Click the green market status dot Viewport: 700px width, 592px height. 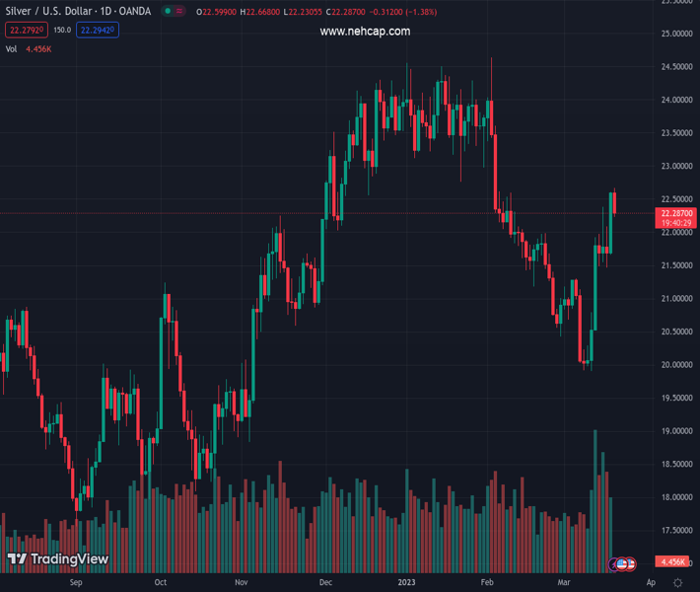coord(169,12)
